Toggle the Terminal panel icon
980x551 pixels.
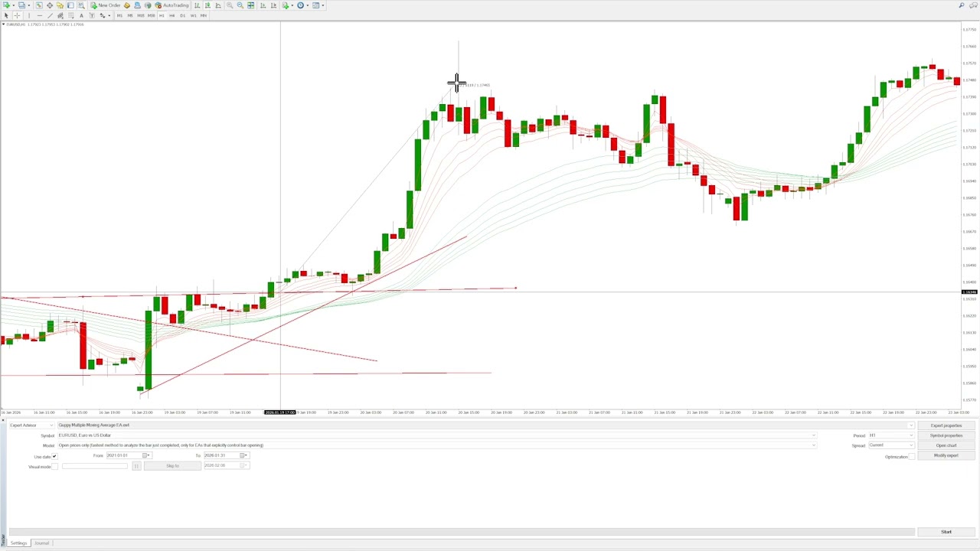70,5
